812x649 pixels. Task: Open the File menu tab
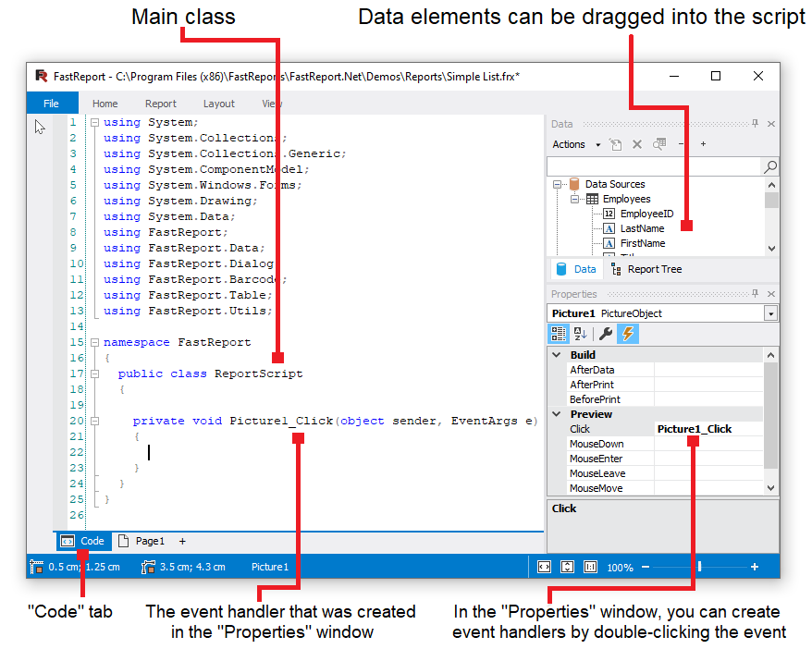click(52, 104)
